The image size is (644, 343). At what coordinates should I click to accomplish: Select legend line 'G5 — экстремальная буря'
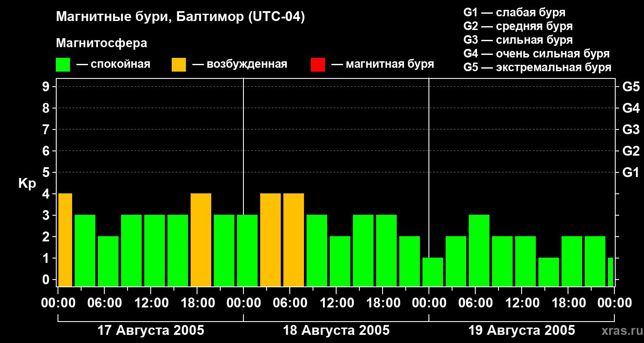pyautogui.click(x=537, y=67)
